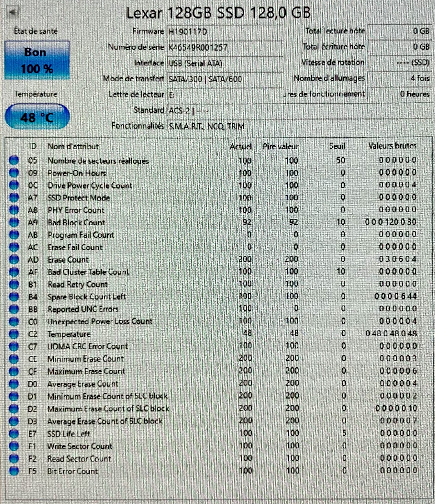The image size is (435, 504).
Task: Click the status circle for attribute CE
Action: click(14, 359)
